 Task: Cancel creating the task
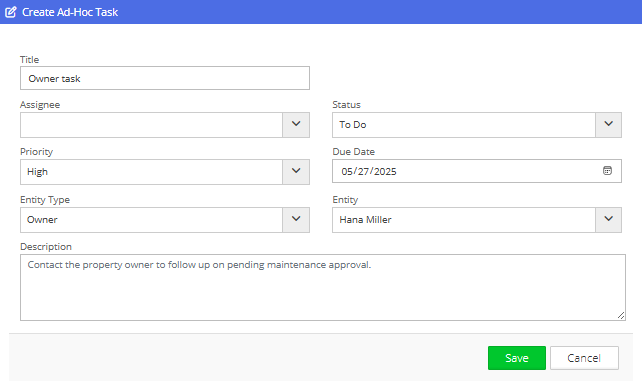coord(584,358)
